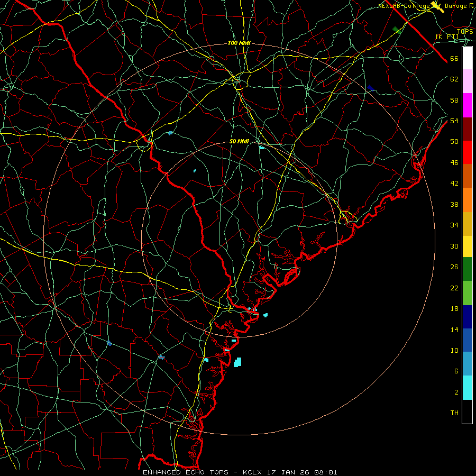
Task: Click the '18' scale value
Action: (454, 309)
